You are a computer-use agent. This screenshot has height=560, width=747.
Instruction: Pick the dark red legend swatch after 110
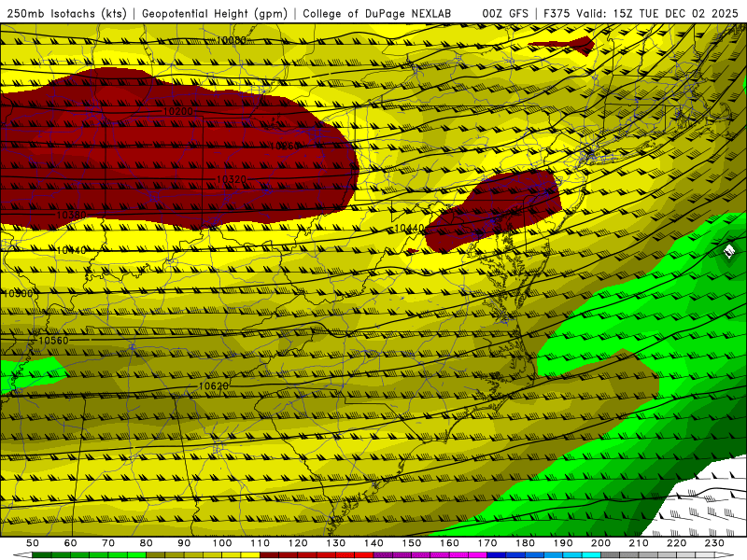(x=270, y=555)
